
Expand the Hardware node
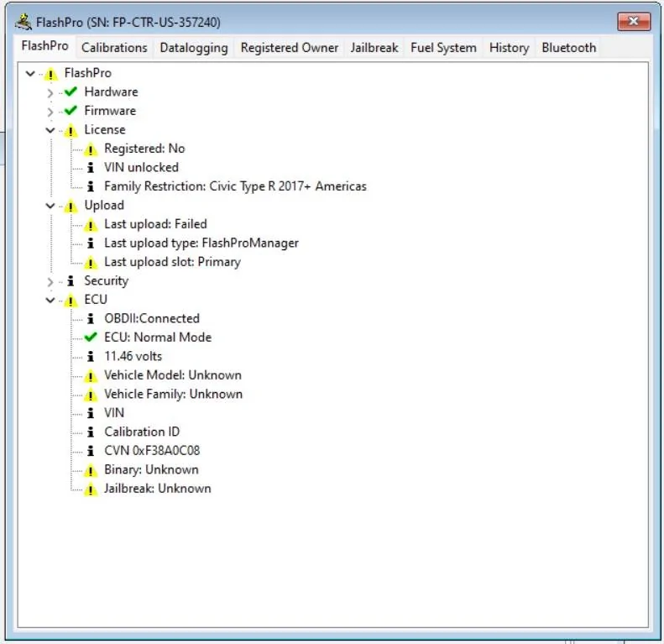pyautogui.click(x=50, y=93)
